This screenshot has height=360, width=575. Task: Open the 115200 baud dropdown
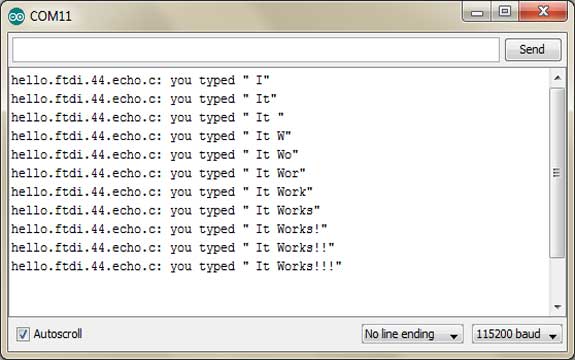(517, 334)
